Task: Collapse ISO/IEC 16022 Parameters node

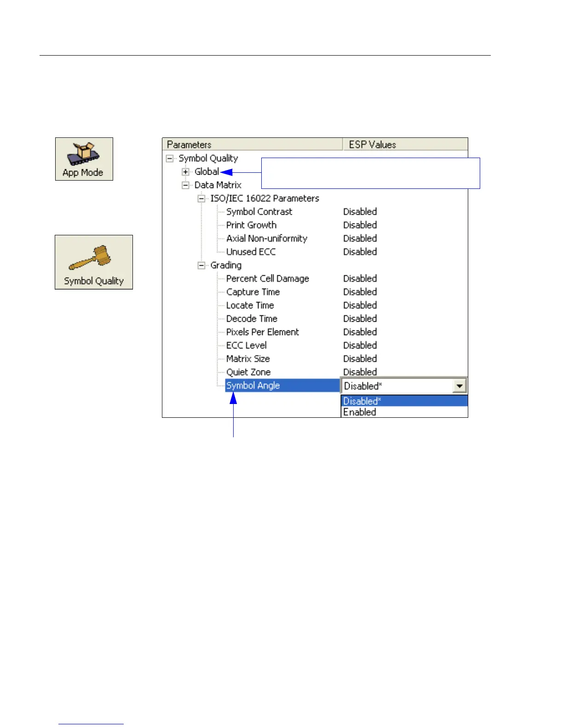Action: pyautogui.click(x=201, y=199)
